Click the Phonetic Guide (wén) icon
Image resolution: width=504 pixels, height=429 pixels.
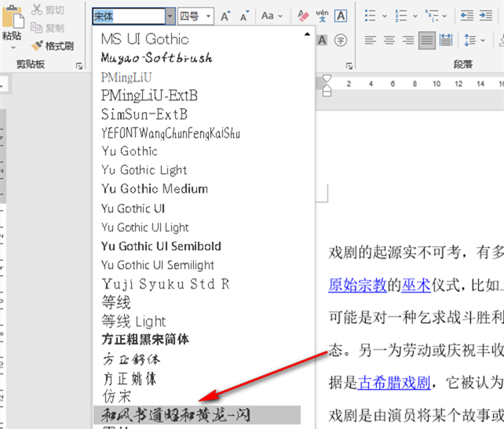point(322,16)
